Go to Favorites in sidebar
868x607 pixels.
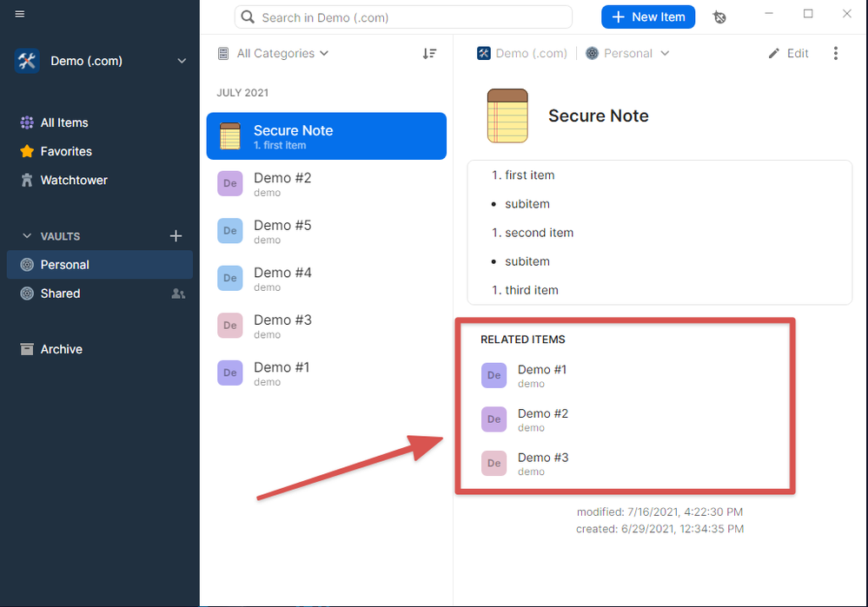click(65, 151)
